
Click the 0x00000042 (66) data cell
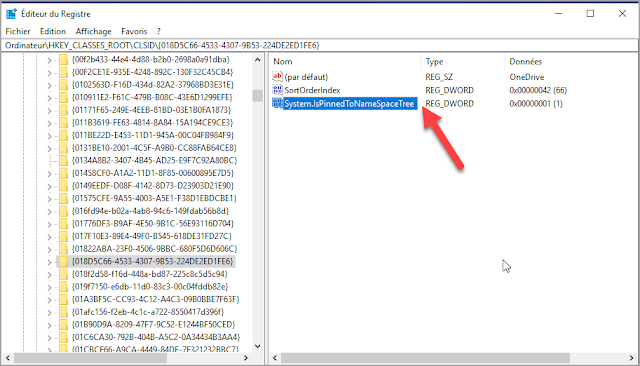[x=538, y=90]
